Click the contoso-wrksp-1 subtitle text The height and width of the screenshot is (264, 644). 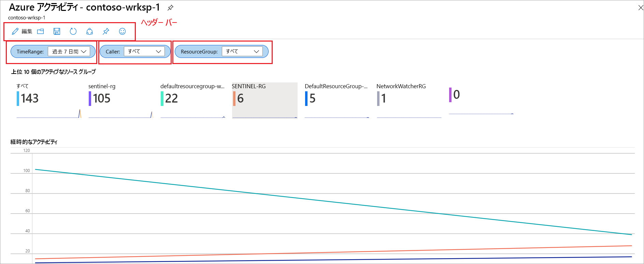tap(27, 18)
